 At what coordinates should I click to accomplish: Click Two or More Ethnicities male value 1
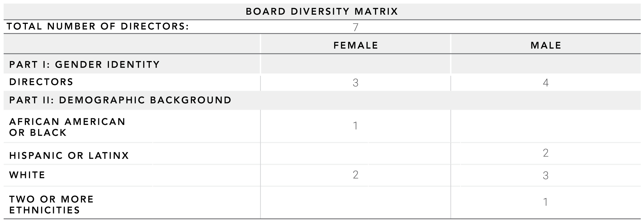pyautogui.click(x=546, y=202)
